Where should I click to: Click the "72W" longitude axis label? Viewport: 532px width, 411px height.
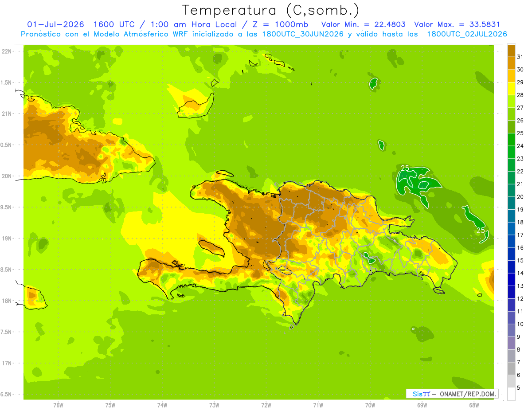266,405
